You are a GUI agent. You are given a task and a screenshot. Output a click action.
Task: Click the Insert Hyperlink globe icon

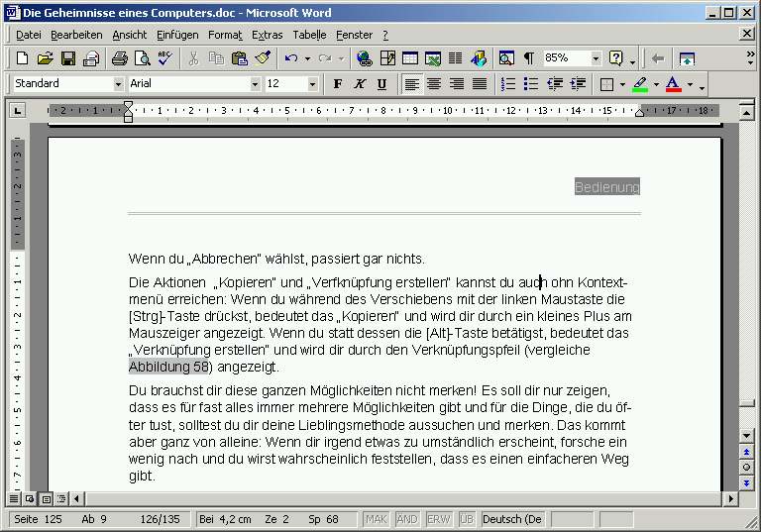(364, 58)
